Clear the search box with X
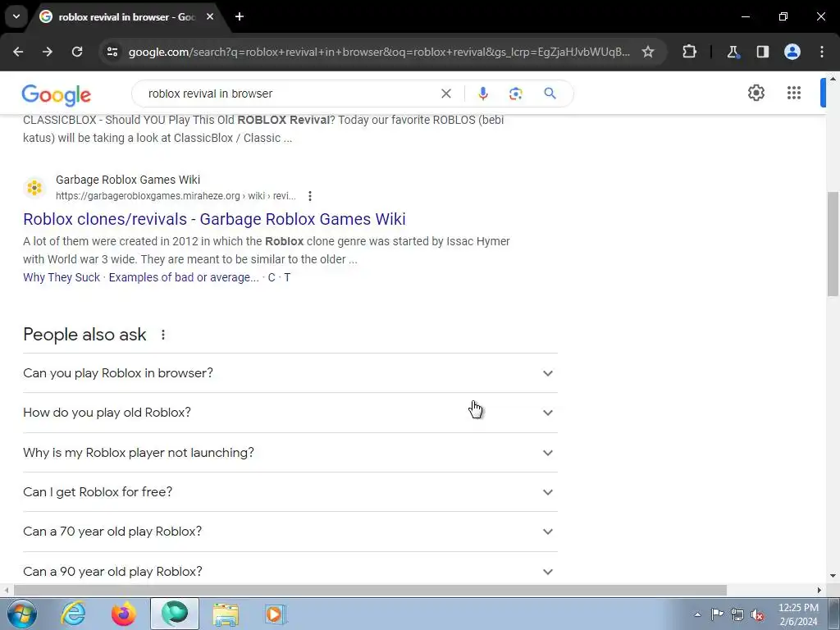The width and height of the screenshot is (840, 630). 445,94
